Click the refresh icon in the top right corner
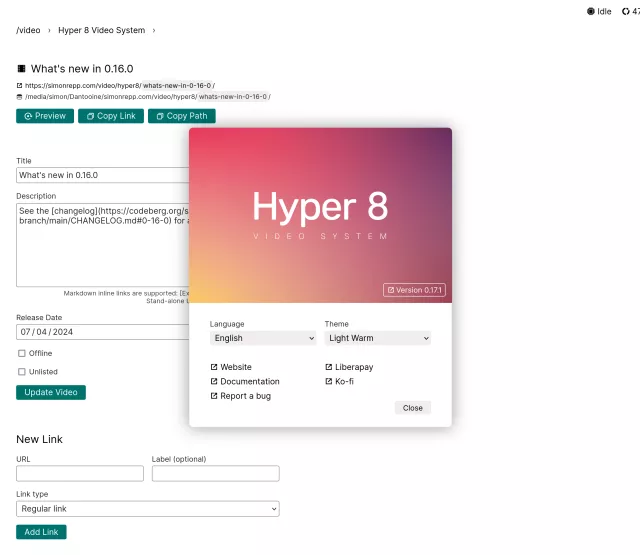640x555 pixels. point(626,12)
